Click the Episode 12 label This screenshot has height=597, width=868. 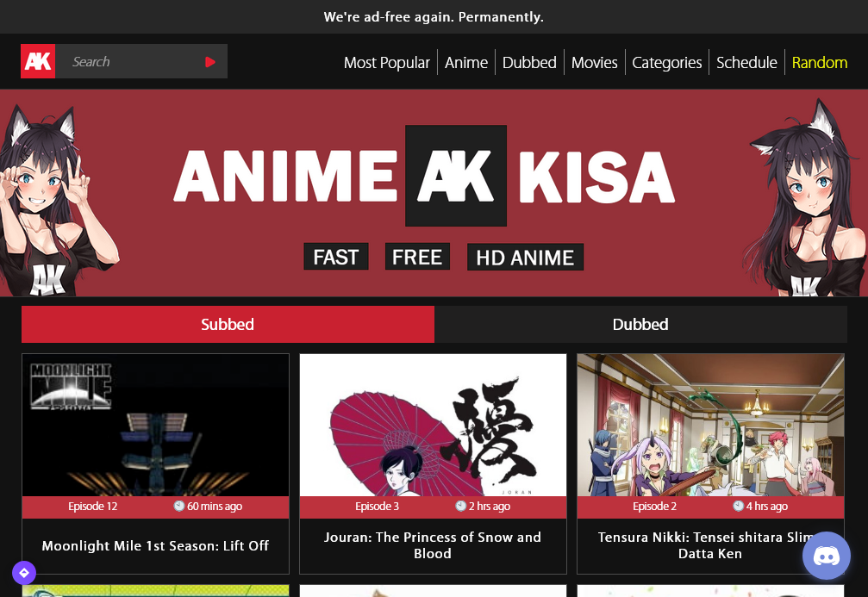coord(92,507)
